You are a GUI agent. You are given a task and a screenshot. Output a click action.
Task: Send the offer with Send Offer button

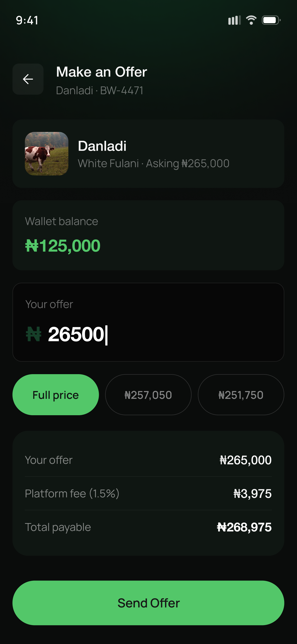pos(148,603)
